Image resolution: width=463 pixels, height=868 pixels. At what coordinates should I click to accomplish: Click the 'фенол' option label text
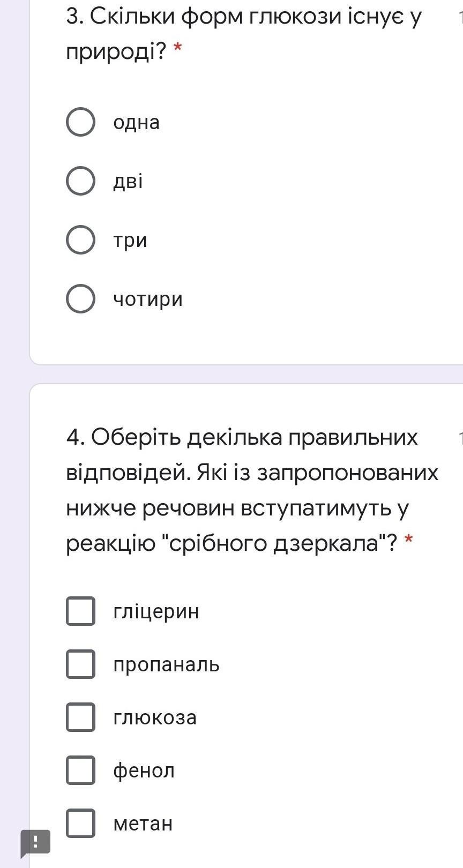[144, 771]
